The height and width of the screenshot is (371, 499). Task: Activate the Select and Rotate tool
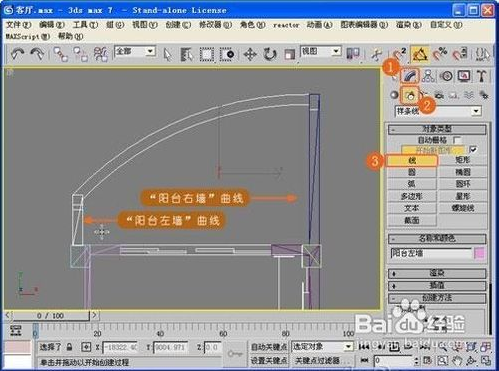click(x=270, y=54)
